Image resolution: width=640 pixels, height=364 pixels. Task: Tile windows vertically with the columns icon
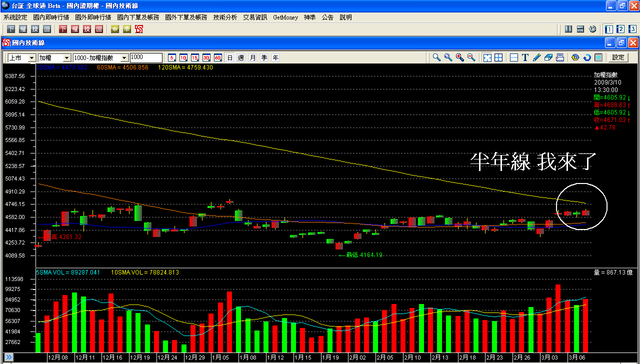568,29
